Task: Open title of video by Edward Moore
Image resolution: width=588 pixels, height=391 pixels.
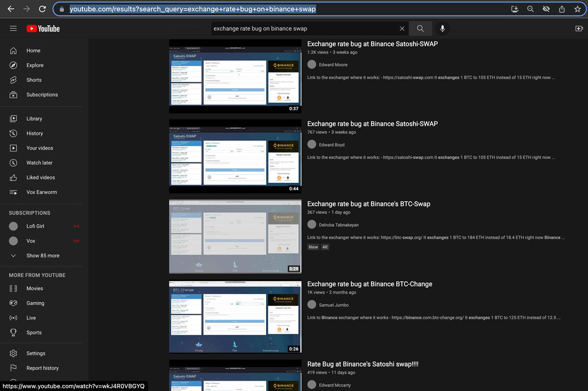Action: point(372,44)
